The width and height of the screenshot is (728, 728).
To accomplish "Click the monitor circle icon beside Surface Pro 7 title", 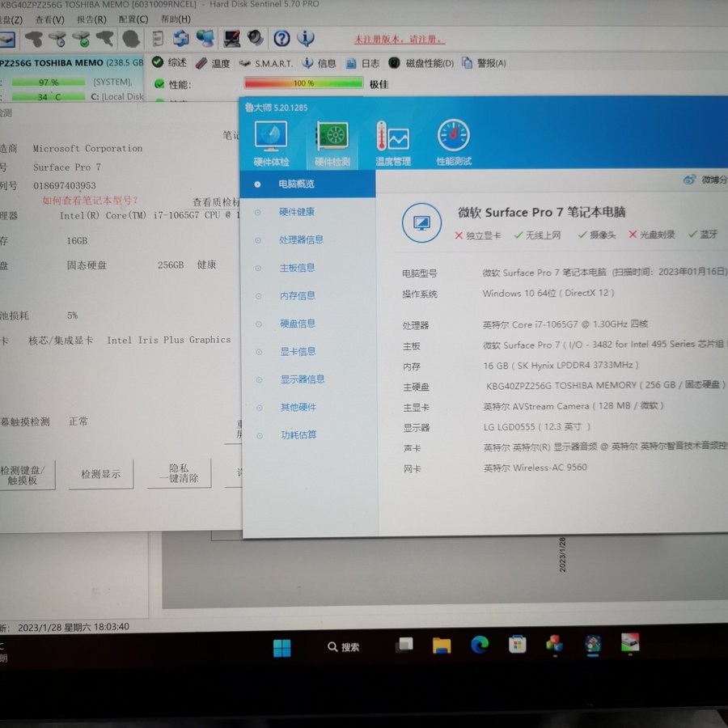I will pyautogui.click(x=421, y=223).
